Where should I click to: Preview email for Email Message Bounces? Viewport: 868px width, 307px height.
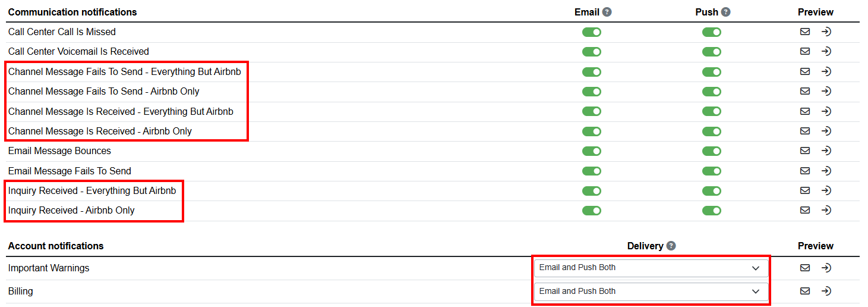805,151
